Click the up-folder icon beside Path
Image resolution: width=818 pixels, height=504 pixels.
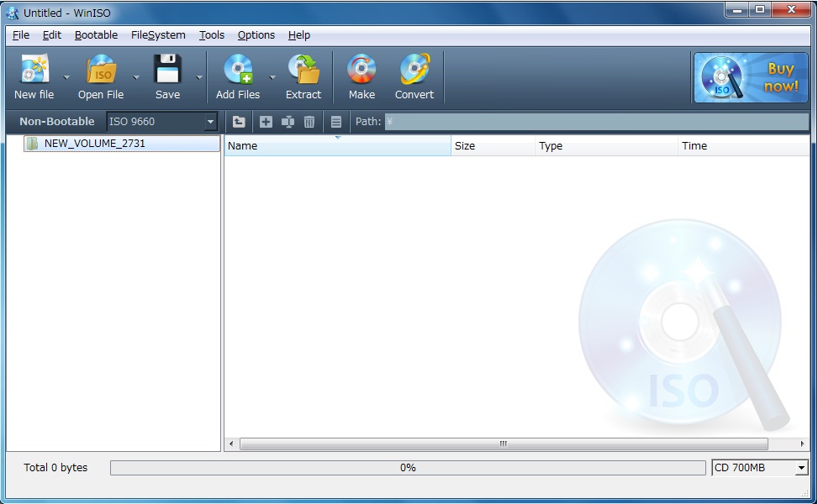(239, 122)
